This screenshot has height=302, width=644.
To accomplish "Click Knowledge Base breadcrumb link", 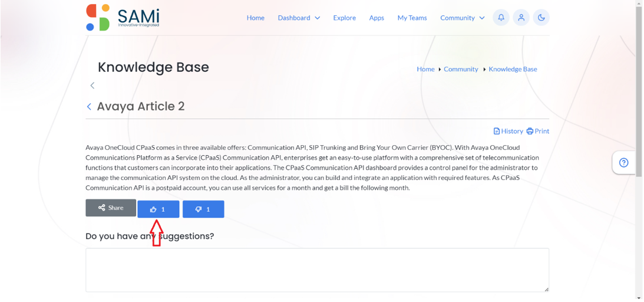I will (x=513, y=69).
